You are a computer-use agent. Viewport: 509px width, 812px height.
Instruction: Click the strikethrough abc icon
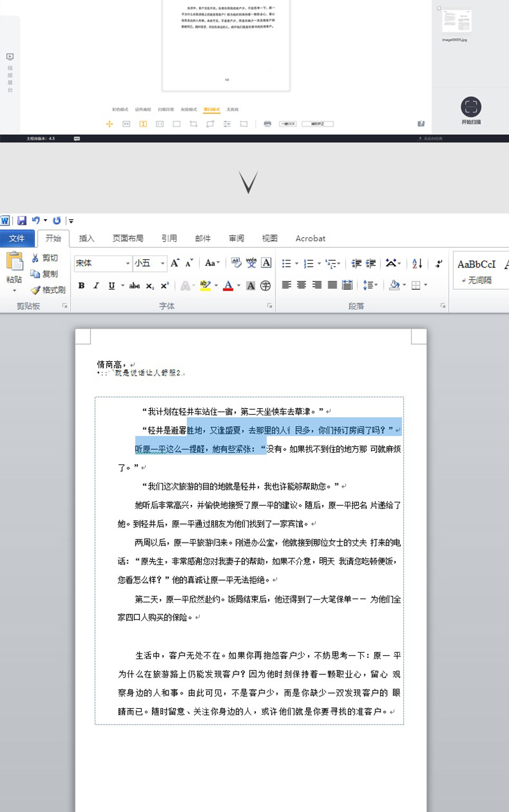pyautogui.click(x=134, y=286)
